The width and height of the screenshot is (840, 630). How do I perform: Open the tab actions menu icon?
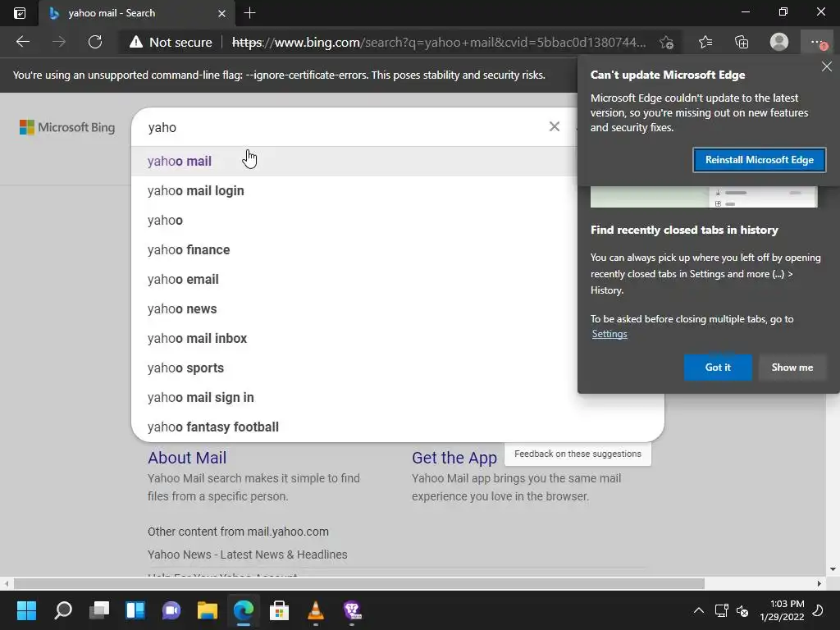20,13
